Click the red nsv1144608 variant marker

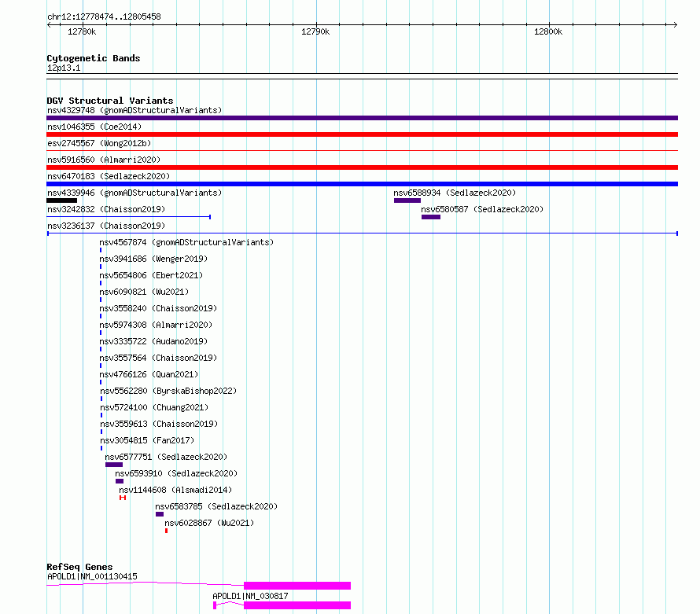coord(123,498)
